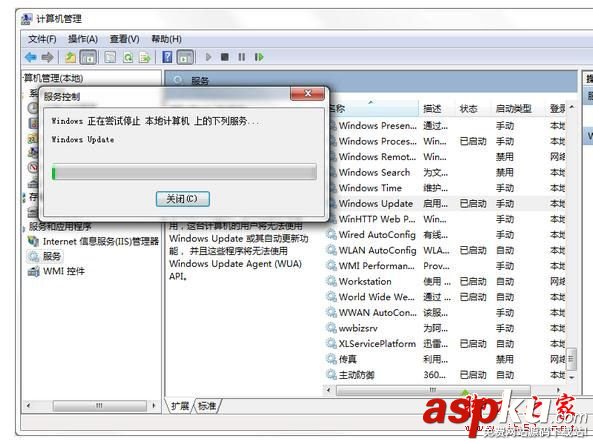Image resolution: width=593 pixels, height=444 pixels.
Task: Switch to the 标准 tab
Action: click(x=207, y=406)
